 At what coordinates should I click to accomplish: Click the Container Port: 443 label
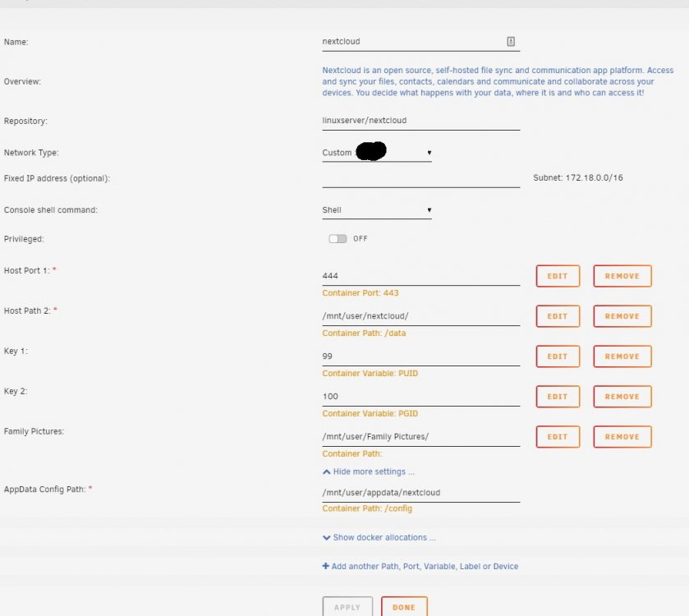[x=361, y=293]
